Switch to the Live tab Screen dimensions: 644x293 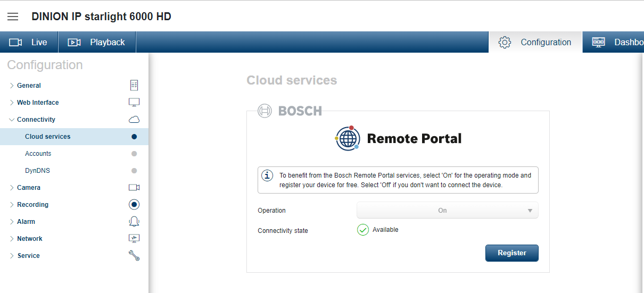click(x=29, y=42)
